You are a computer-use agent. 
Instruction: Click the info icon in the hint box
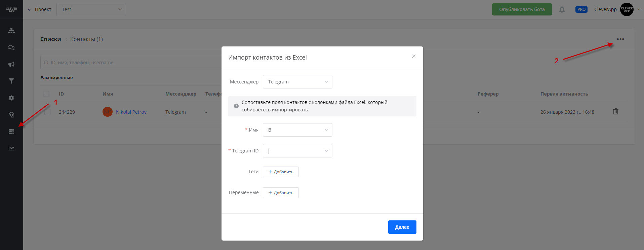236,106
